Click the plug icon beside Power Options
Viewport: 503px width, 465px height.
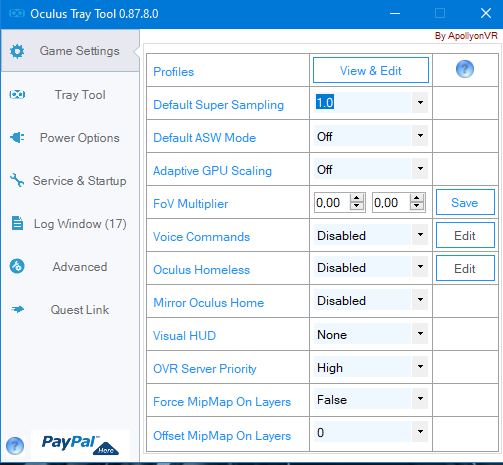point(17,137)
